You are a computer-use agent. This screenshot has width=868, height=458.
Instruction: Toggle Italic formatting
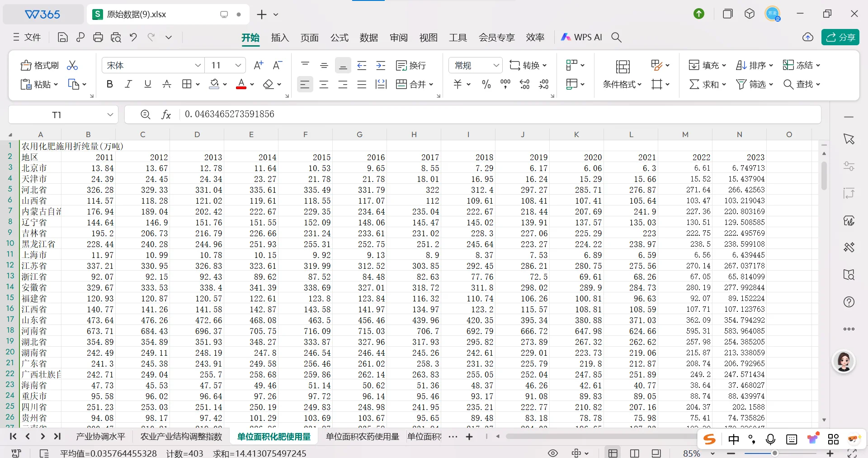[128, 84]
